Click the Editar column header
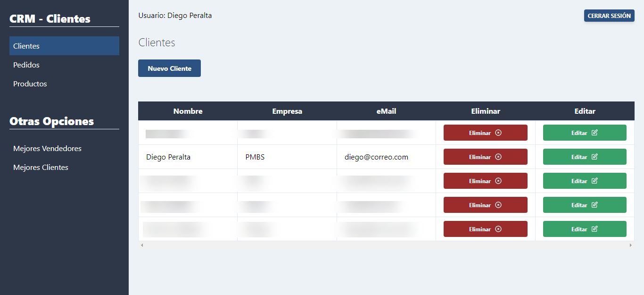 pos(585,111)
